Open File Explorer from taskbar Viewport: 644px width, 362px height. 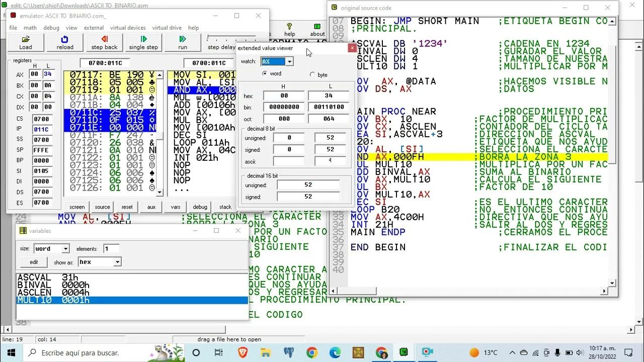266,352
